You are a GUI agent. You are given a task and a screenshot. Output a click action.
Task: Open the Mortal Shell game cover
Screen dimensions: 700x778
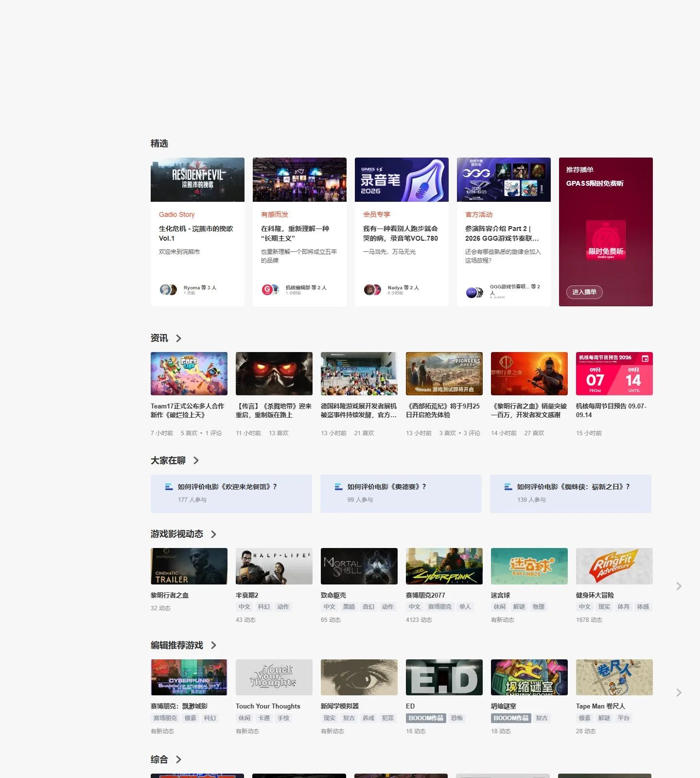point(359,566)
